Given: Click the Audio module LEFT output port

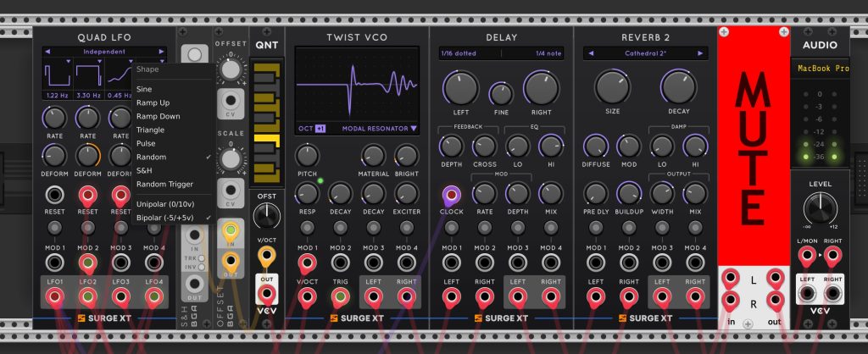Looking at the screenshot, I should [807, 294].
